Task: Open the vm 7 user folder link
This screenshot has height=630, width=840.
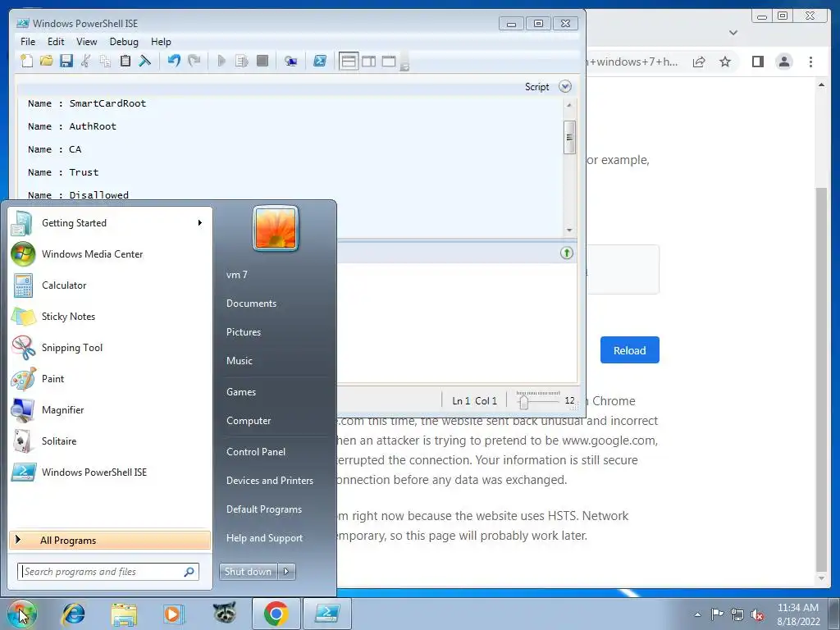Action: tap(237, 274)
